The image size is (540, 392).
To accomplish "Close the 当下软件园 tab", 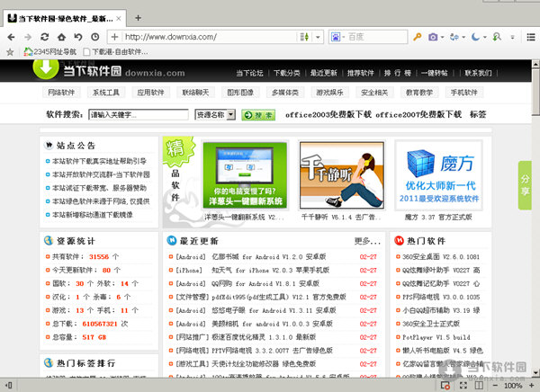I will (x=119, y=18).
